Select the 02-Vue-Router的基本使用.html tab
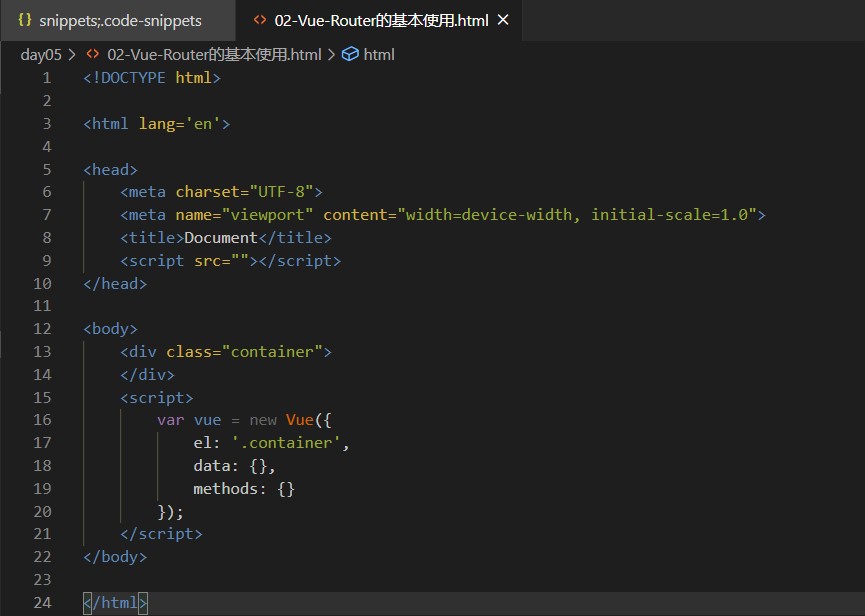The image size is (865, 616). (x=381, y=20)
